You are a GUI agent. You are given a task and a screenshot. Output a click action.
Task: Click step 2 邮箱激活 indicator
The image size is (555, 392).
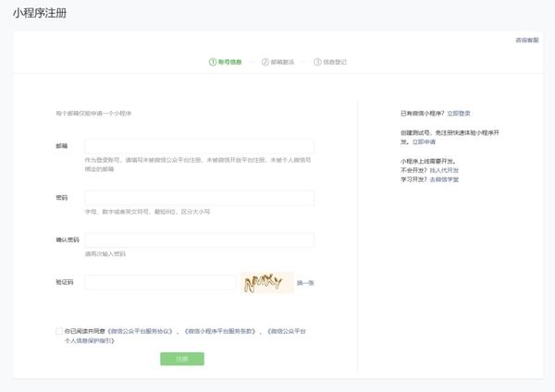(x=277, y=62)
